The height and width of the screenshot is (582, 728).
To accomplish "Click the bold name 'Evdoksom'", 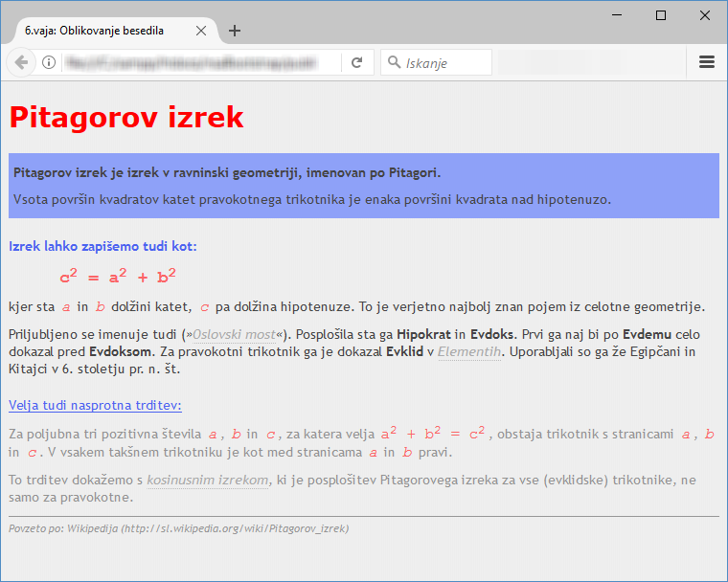I will [x=121, y=352].
